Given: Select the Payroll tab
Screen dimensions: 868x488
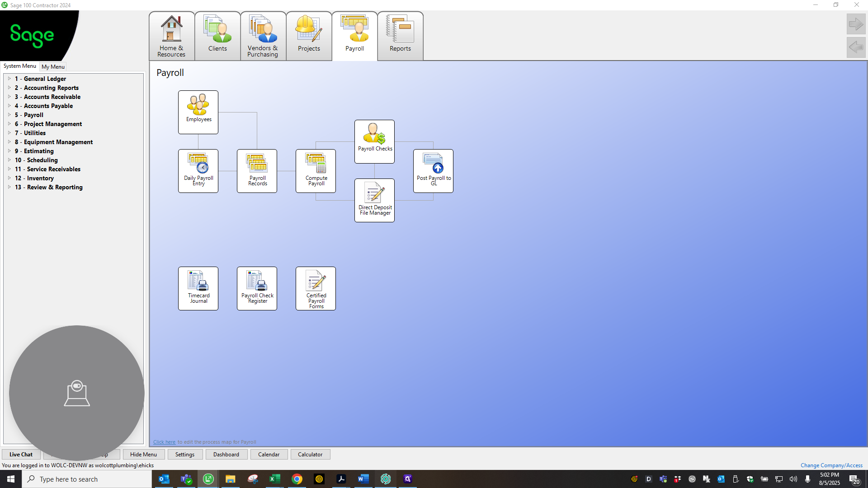Looking at the screenshot, I should 354,36.
